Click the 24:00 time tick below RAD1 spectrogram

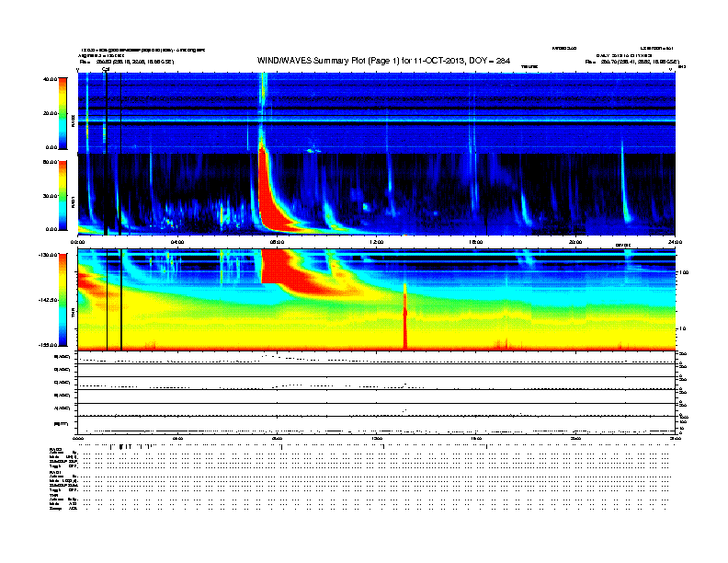tap(675, 242)
